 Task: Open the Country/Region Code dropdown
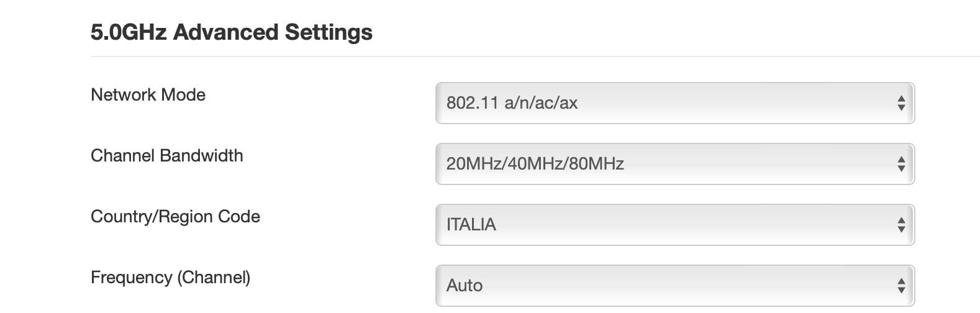(x=674, y=225)
